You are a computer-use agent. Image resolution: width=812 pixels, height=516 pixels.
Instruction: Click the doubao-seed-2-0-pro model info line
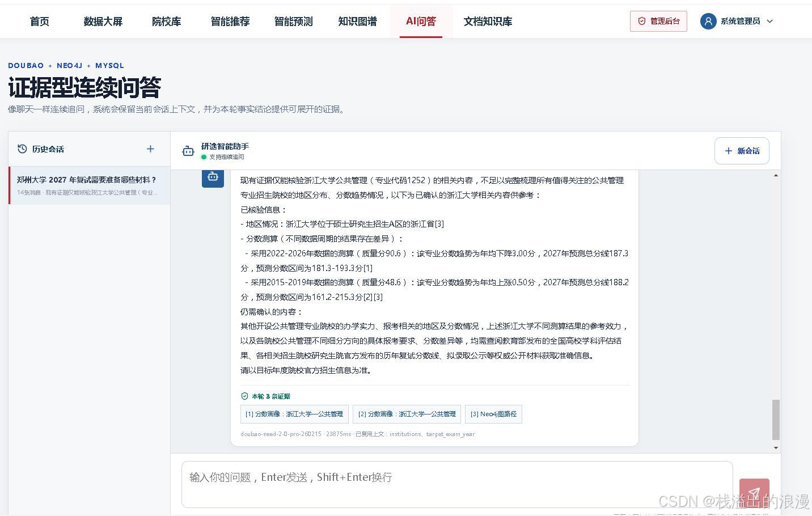pos(357,434)
